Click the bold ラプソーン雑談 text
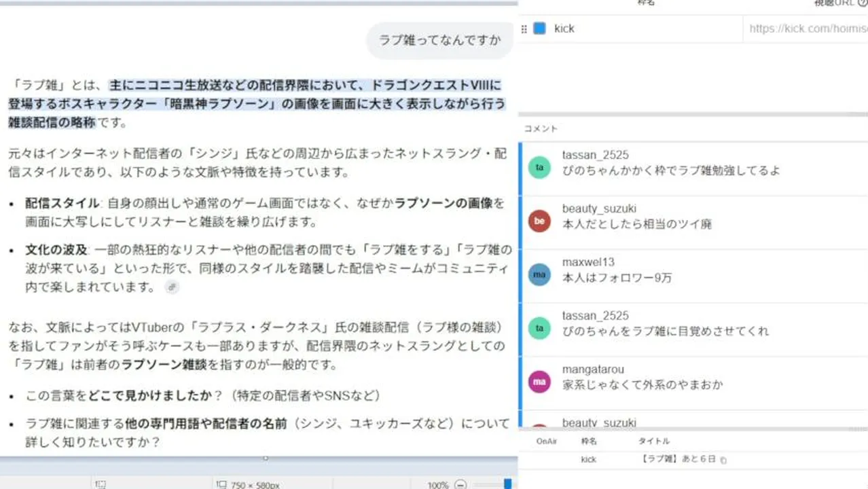Image resolution: width=868 pixels, height=489 pixels. (164, 365)
